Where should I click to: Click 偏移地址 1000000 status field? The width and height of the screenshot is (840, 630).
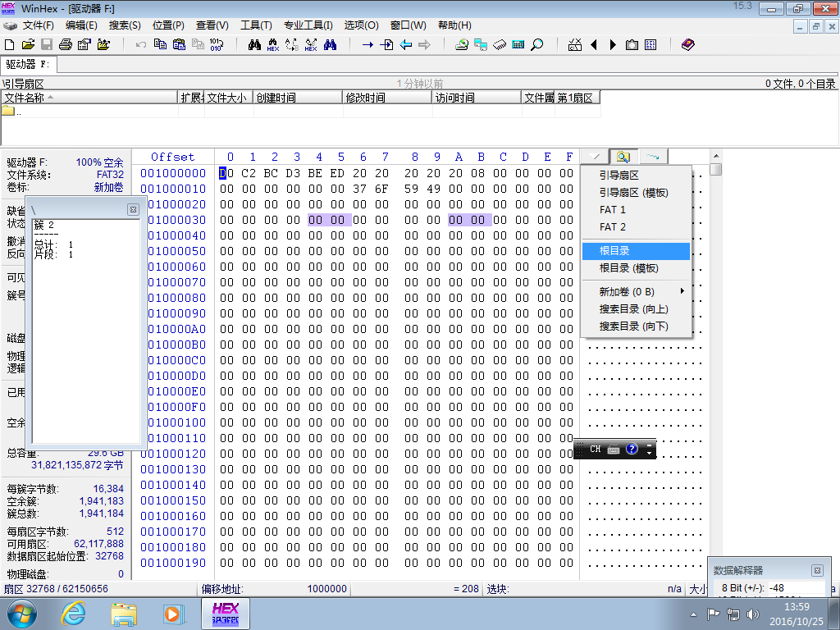(x=274, y=589)
